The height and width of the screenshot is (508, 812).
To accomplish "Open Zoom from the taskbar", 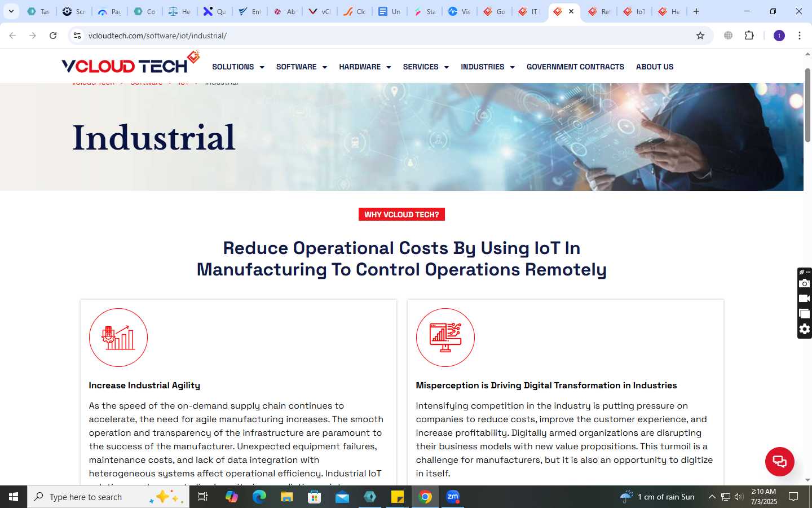I will coord(453,497).
